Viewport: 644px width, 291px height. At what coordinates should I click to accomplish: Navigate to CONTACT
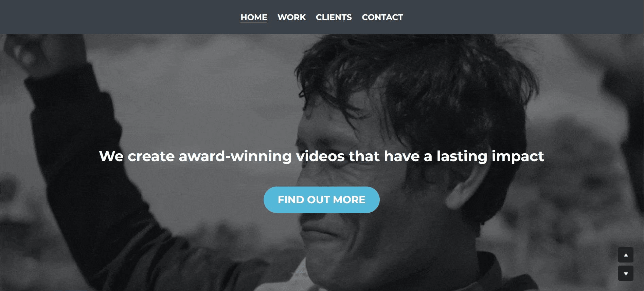click(382, 17)
